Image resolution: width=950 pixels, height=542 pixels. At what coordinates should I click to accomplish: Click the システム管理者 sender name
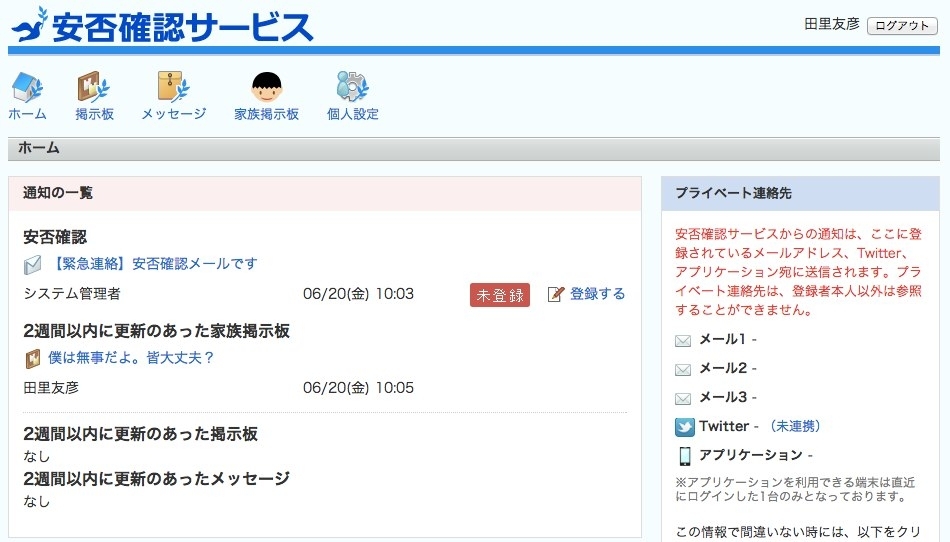(x=72, y=294)
